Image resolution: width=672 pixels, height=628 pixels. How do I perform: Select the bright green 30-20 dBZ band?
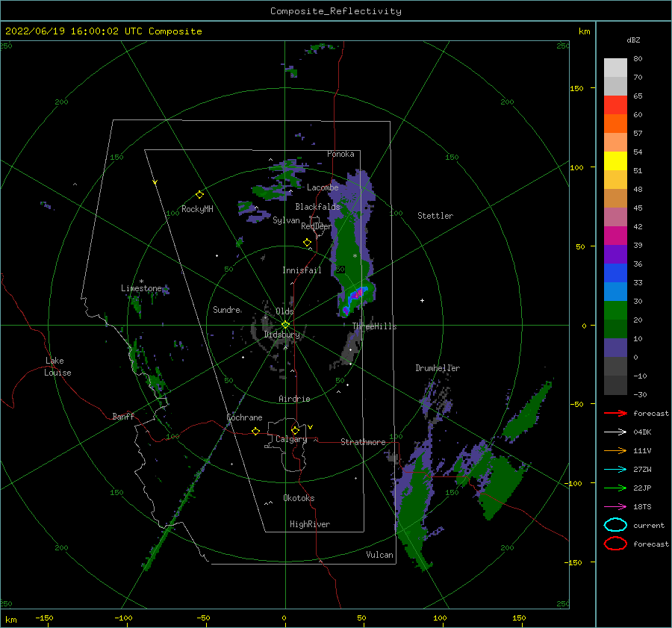[615, 311]
